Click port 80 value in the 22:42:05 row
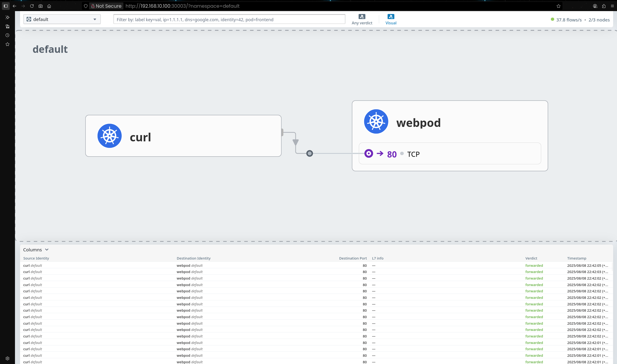This screenshot has width=617, height=364. pos(365,265)
